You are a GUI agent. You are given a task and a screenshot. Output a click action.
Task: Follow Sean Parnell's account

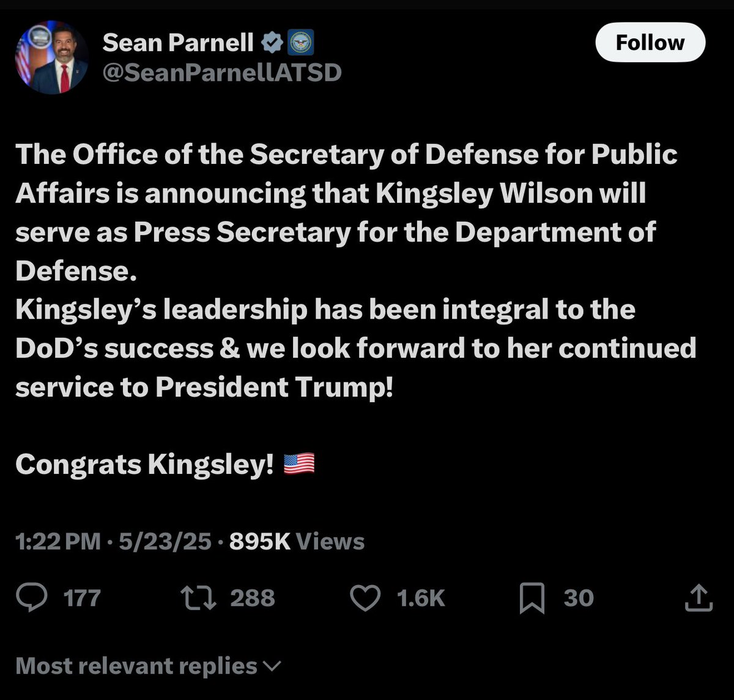(x=650, y=43)
